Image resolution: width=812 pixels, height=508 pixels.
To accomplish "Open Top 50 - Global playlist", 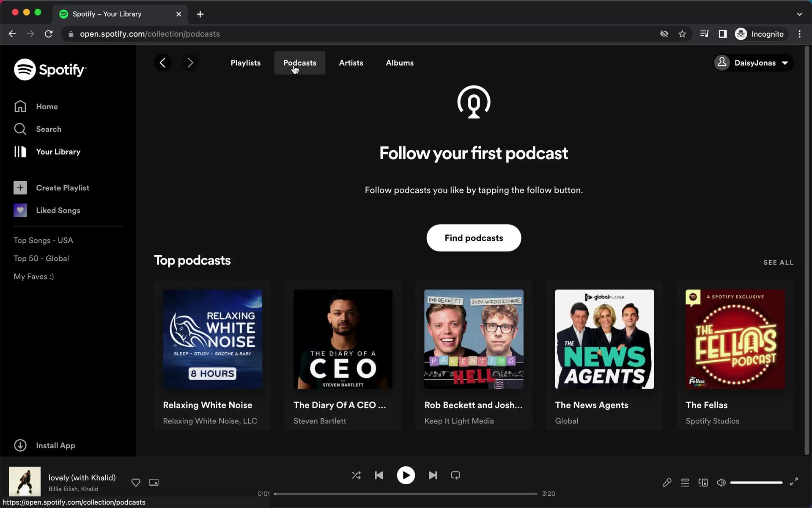I will pos(41,258).
